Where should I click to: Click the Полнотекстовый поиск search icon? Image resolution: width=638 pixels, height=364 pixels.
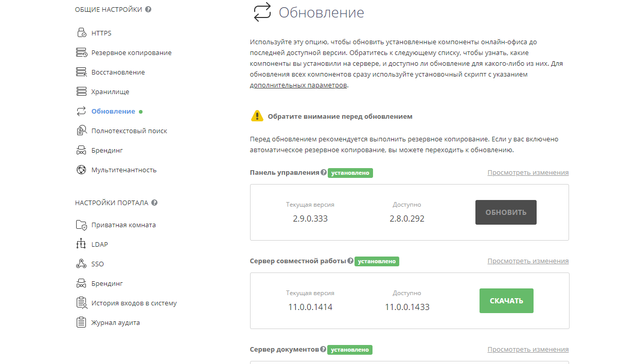point(81,131)
